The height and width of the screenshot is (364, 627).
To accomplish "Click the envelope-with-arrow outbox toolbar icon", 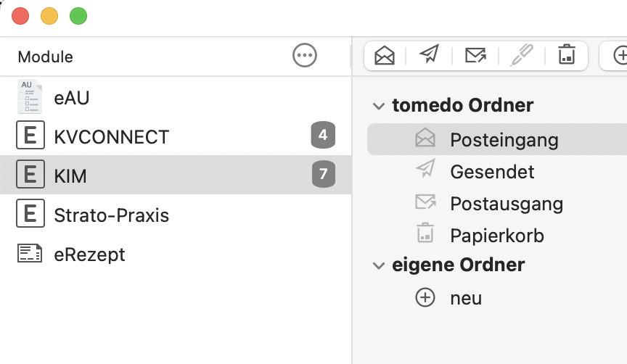I will point(475,55).
